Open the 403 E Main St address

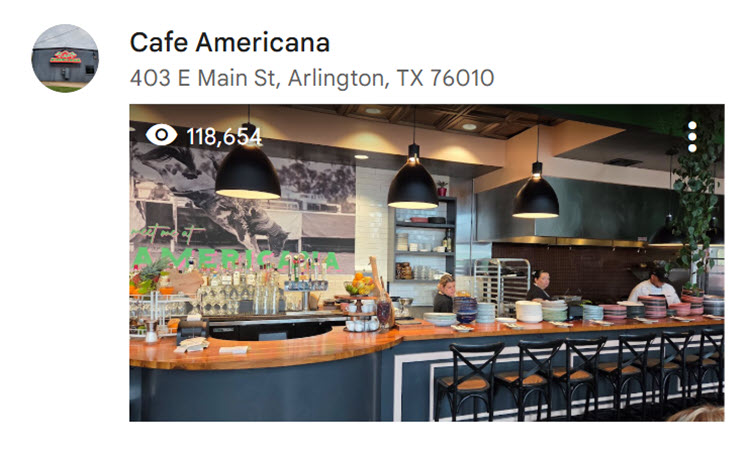tap(312, 78)
